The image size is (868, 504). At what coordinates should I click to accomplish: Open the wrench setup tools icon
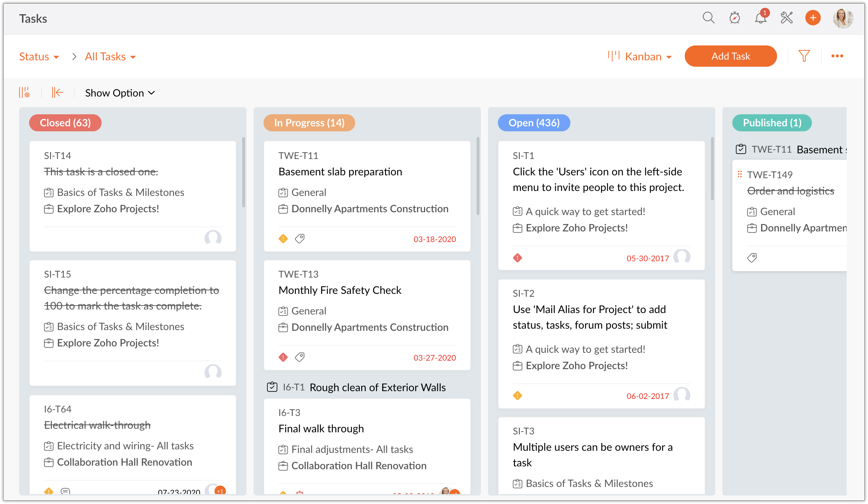[787, 18]
